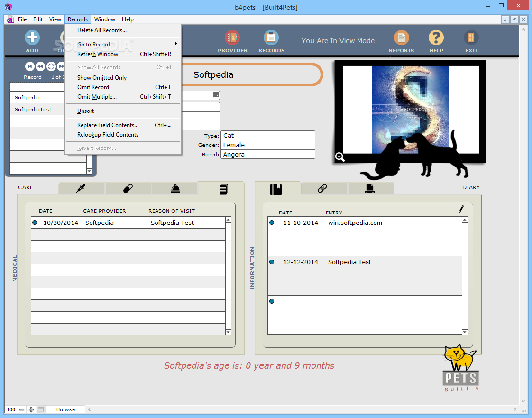Click the Type field showing Cat
The image size is (532, 418).
[x=268, y=136]
